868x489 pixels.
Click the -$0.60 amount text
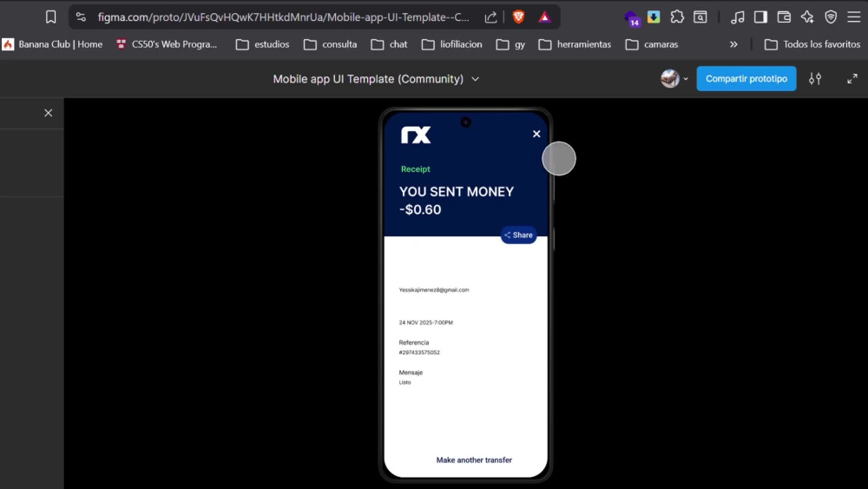click(420, 209)
